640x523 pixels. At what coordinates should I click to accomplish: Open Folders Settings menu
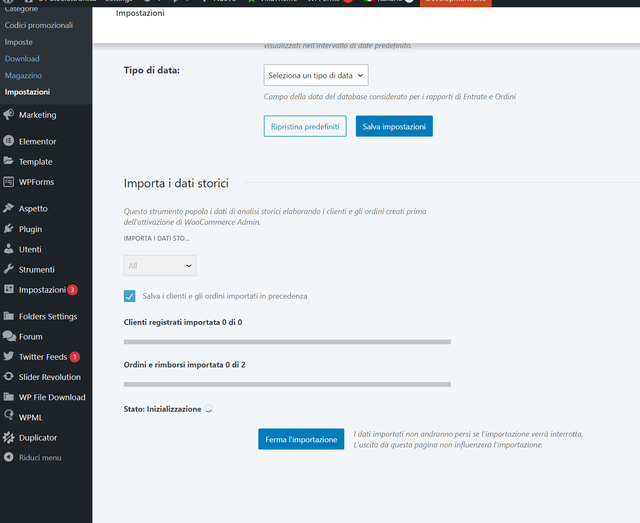46,316
